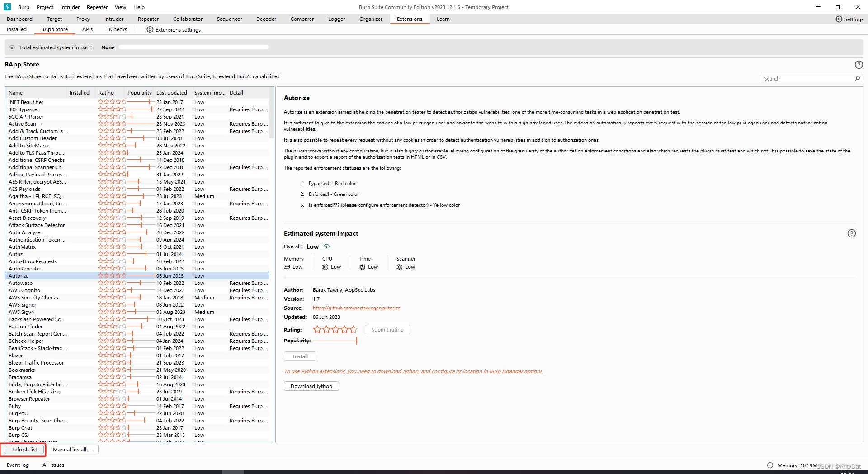
Task: Click the fifth rating star for Autorize
Action: [354, 330]
